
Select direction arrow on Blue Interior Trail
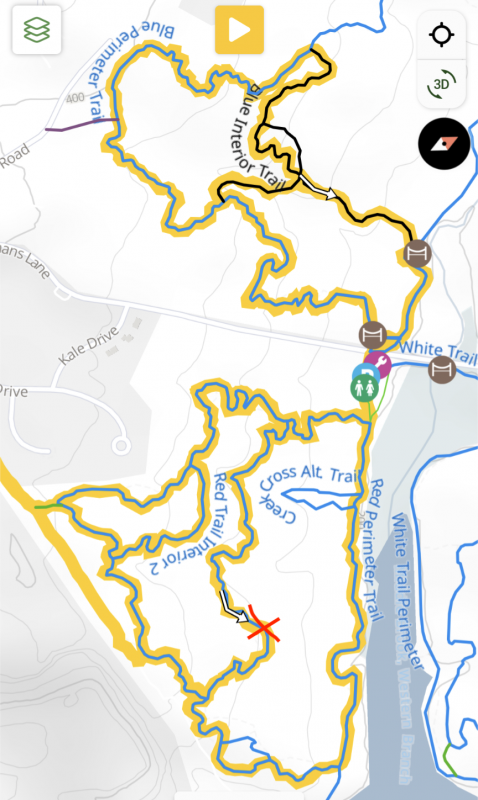pyautogui.click(x=318, y=186)
